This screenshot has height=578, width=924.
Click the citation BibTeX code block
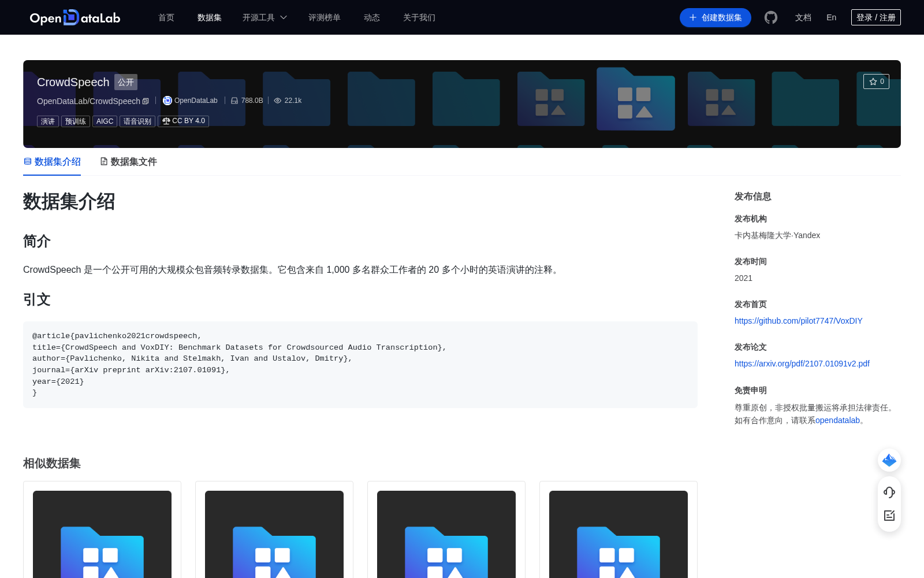click(x=360, y=365)
